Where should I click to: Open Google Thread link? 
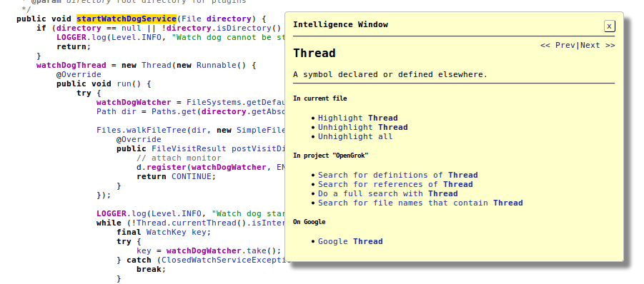(x=350, y=241)
